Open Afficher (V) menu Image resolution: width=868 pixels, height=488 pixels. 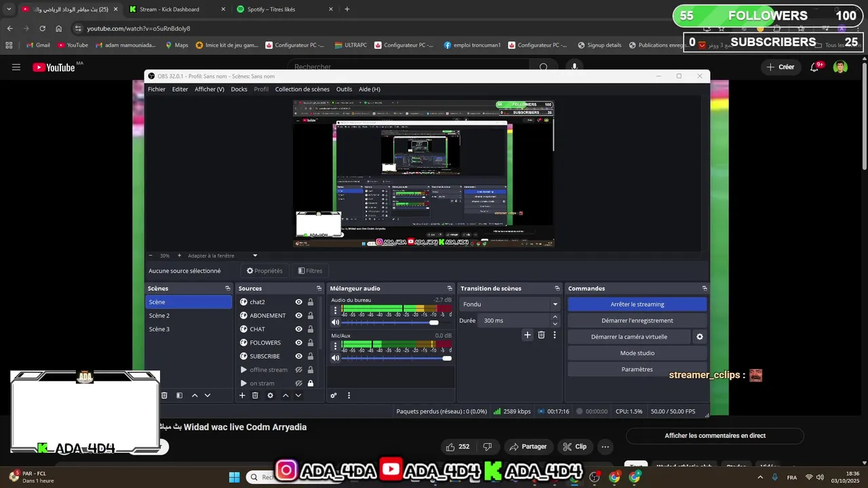tap(210, 89)
